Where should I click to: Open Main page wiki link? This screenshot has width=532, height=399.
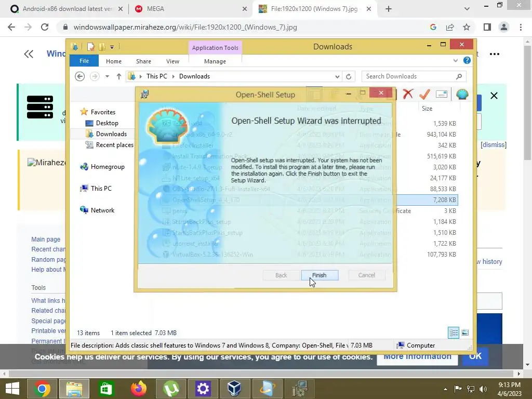46,239
